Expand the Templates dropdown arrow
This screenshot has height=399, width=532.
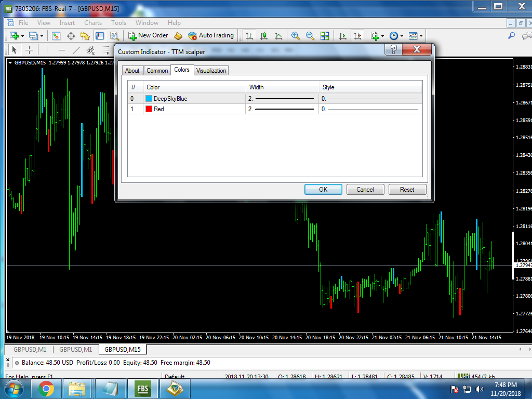(x=421, y=36)
